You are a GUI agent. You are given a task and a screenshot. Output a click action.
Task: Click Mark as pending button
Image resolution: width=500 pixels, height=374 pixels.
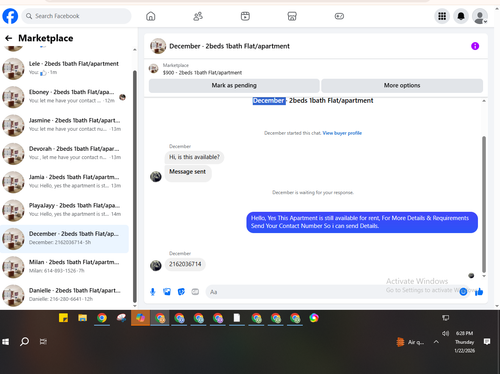pyautogui.click(x=234, y=85)
